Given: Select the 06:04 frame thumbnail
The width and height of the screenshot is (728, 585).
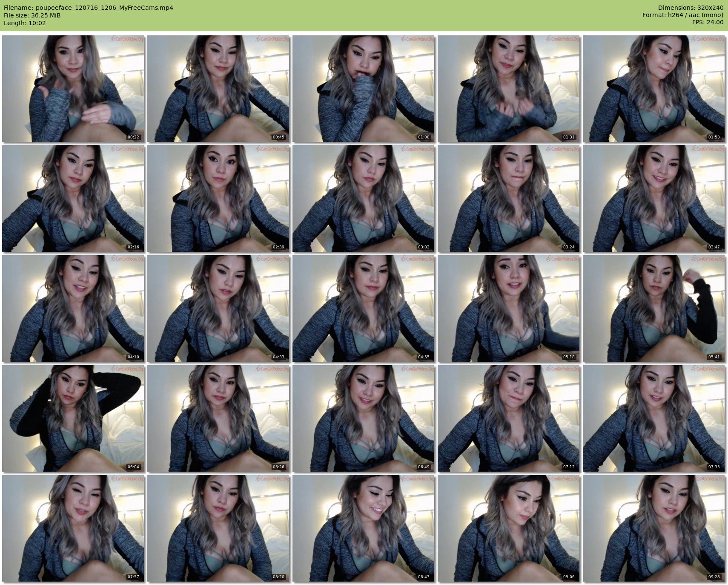Looking at the screenshot, I should [73, 418].
